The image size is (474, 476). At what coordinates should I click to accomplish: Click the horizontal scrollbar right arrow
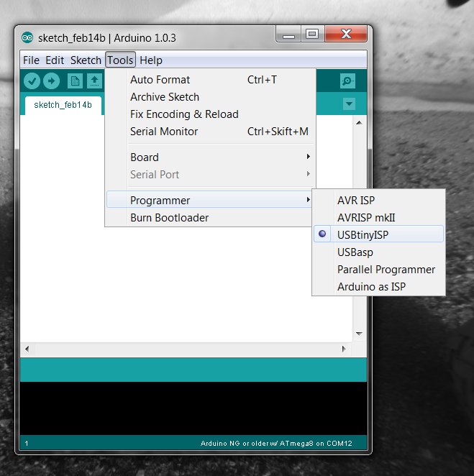click(344, 349)
